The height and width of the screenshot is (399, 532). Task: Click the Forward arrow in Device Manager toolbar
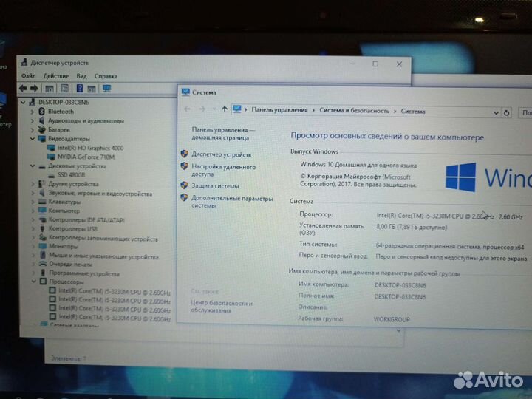[34, 89]
